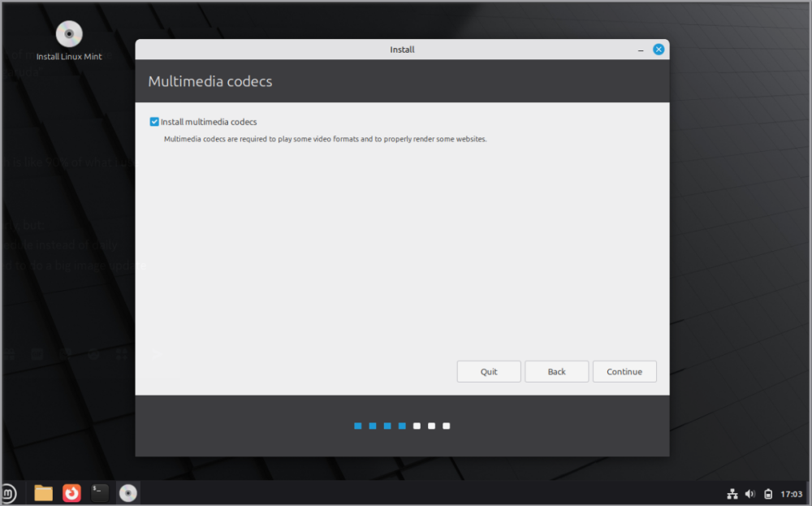Click the Multimedia codecs heading

[x=209, y=81]
